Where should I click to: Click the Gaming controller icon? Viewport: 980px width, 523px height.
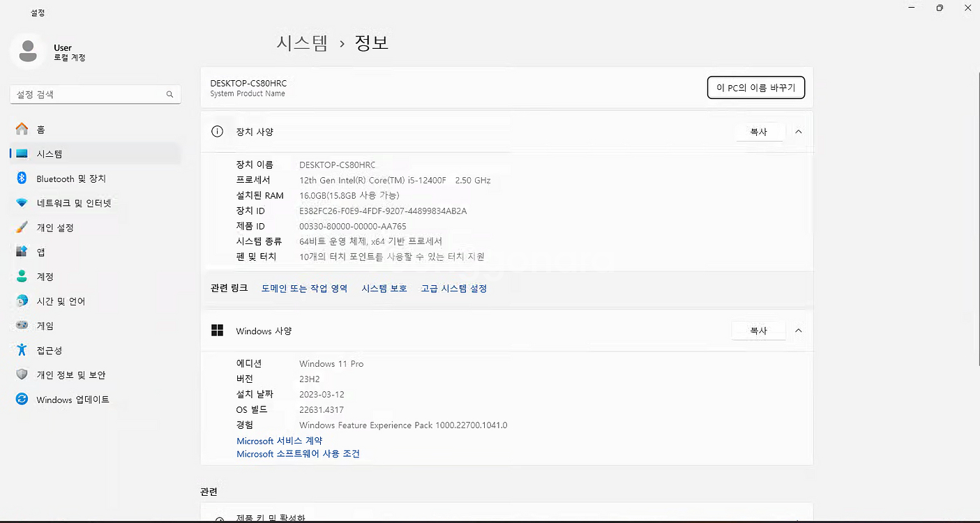point(22,326)
